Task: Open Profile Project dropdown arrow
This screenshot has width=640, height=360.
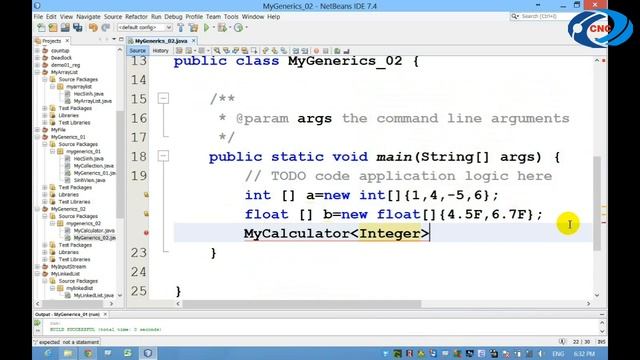Action: click(246, 28)
